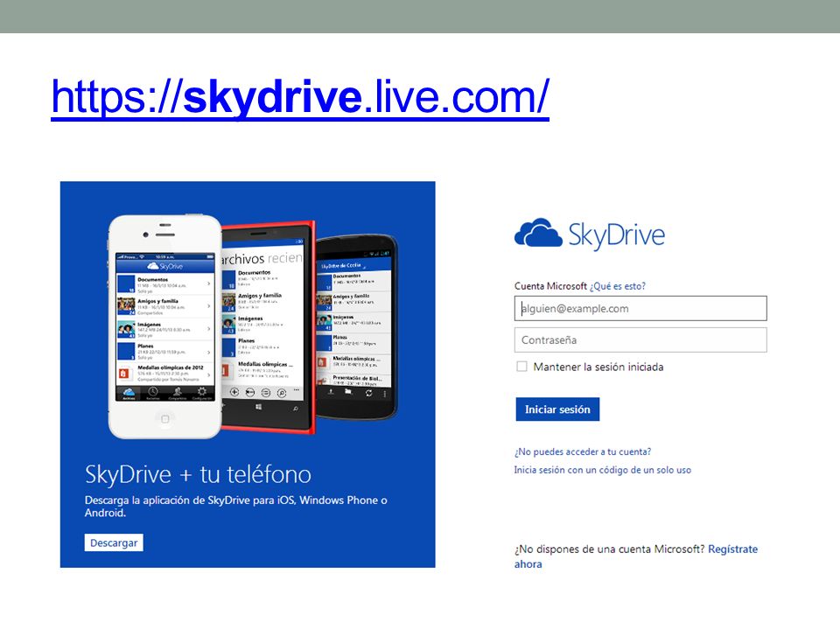Viewport: 840px width, 630px height.
Task: Click the Descargar button
Action: coord(114,542)
